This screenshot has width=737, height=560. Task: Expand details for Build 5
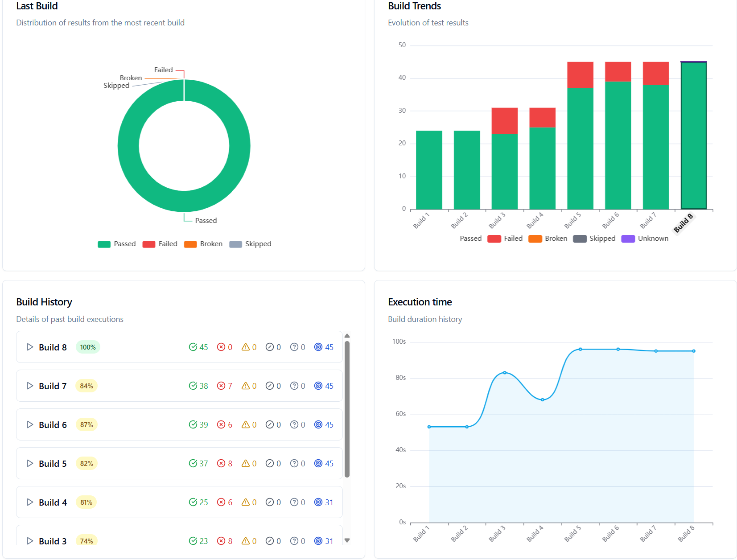(30, 463)
